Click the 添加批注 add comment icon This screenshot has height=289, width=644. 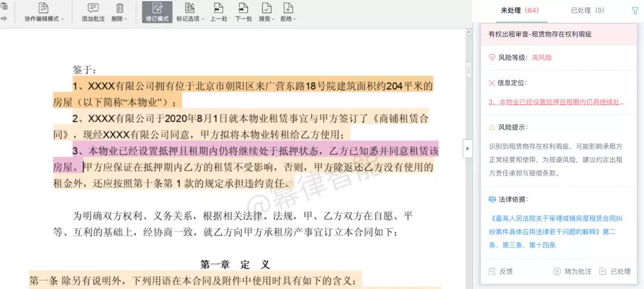coord(93,8)
